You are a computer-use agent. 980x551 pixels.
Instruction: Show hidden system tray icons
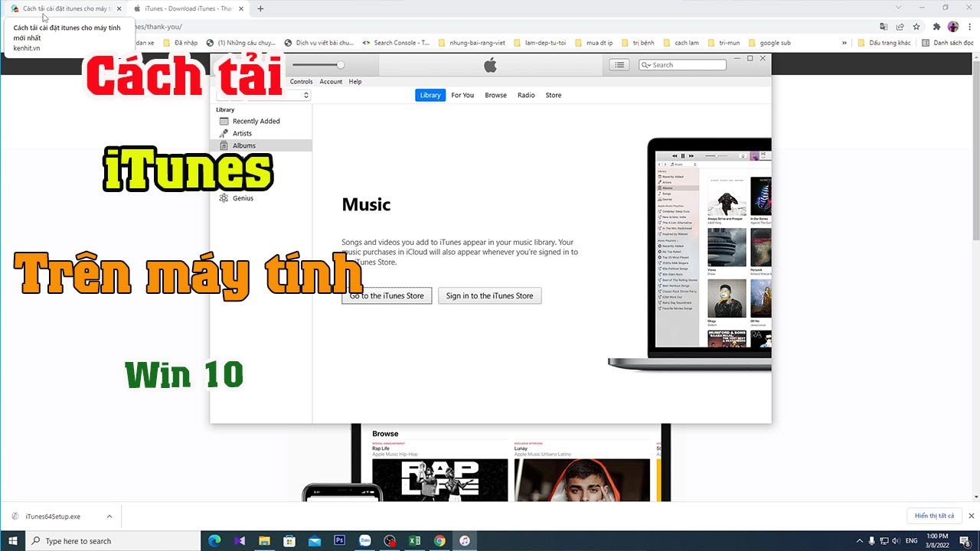(860, 540)
